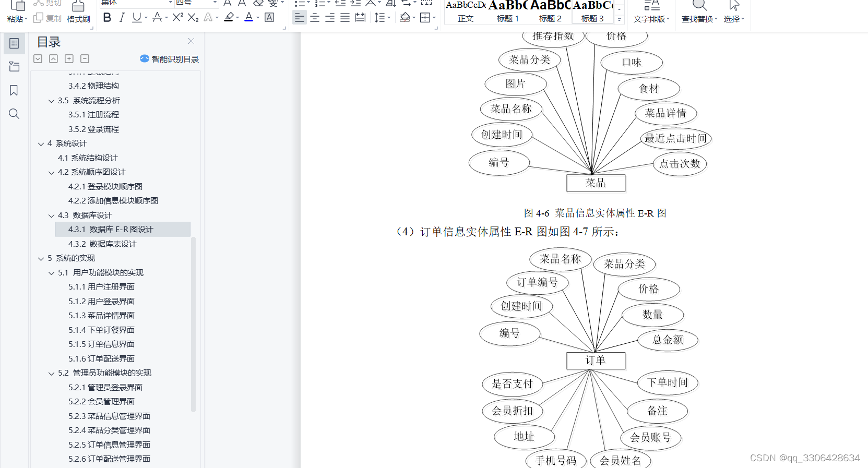Select the 正文 body text style
868x468 pixels.
[x=466, y=12]
